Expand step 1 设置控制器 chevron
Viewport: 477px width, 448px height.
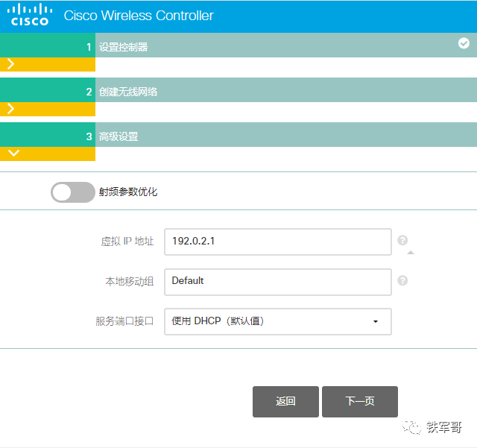click(x=11, y=64)
